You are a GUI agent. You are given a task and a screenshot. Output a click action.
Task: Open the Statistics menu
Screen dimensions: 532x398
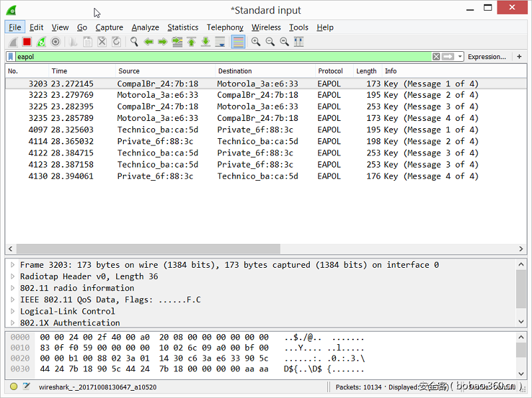[x=182, y=27]
